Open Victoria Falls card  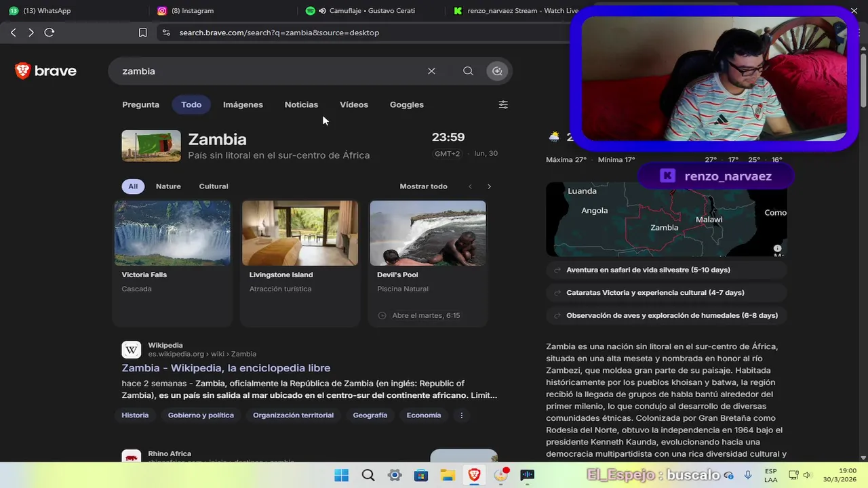click(172, 263)
